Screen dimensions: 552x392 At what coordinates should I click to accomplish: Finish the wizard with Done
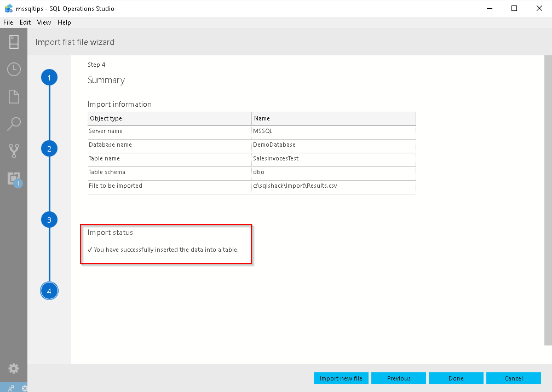(x=456, y=378)
